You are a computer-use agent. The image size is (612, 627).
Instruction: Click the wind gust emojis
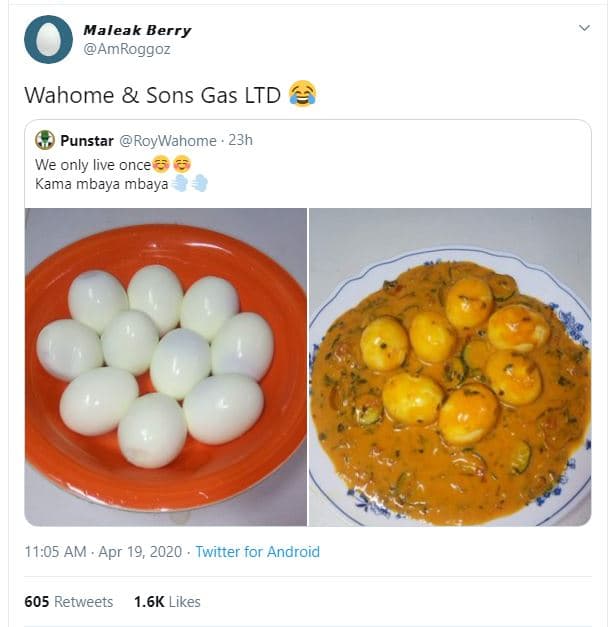190,184
